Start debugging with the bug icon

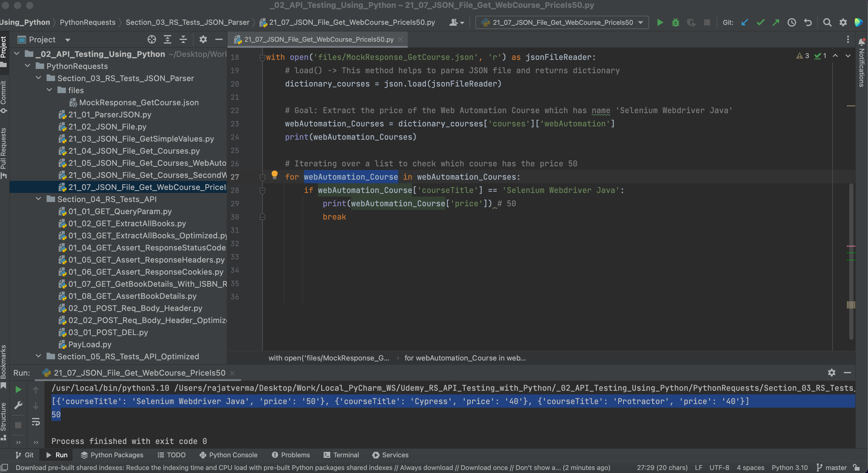(675, 23)
